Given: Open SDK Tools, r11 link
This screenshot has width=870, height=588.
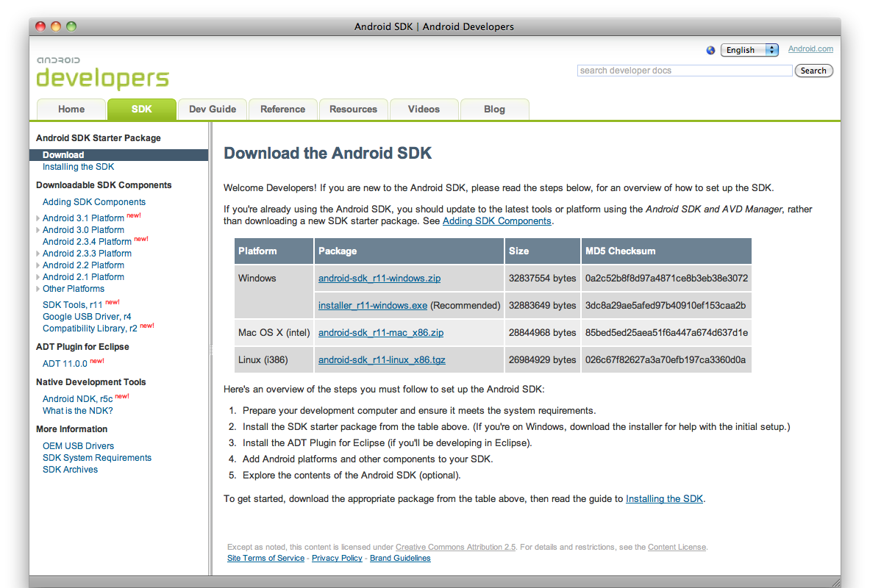Looking at the screenshot, I should coord(72,305).
